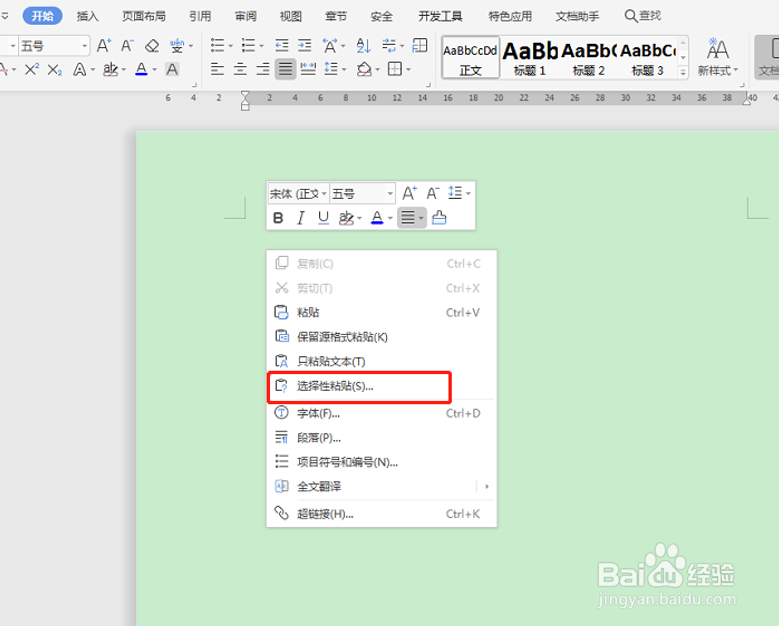Image resolution: width=779 pixels, height=626 pixels.
Task: Apply mini toolbar font color A
Action: 377,218
